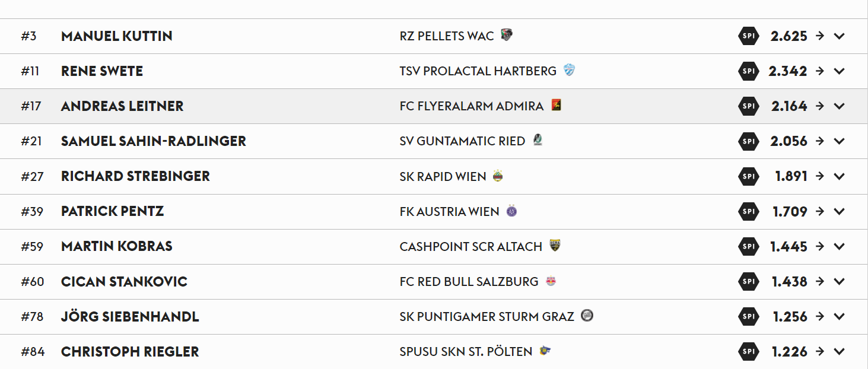868x369 pixels.
Task: Click the FC Flyeralarm Admira club crest
Action: [x=556, y=105]
